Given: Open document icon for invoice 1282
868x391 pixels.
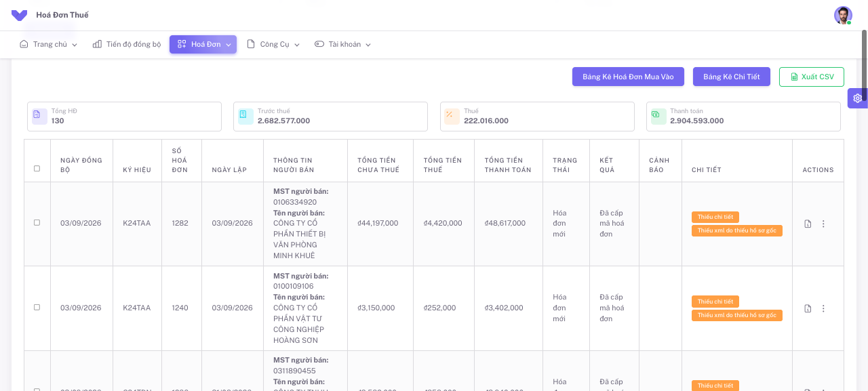Looking at the screenshot, I should (x=808, y=224).
